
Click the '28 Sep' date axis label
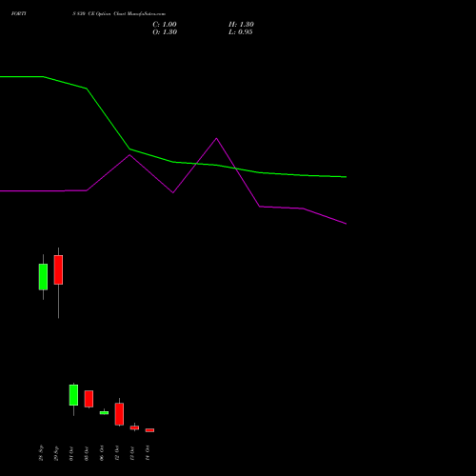pyautogui.click(x=41, y=453)
